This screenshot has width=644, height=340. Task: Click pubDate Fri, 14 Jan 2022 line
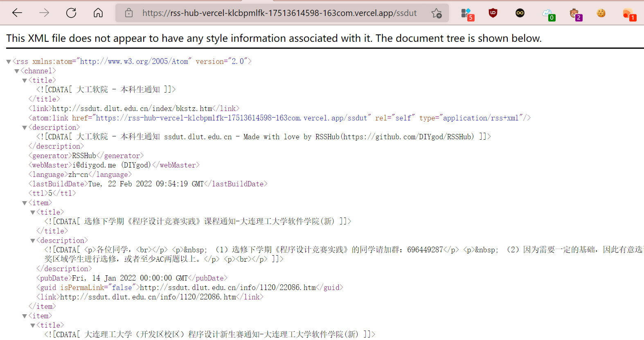tap(132, 278)
